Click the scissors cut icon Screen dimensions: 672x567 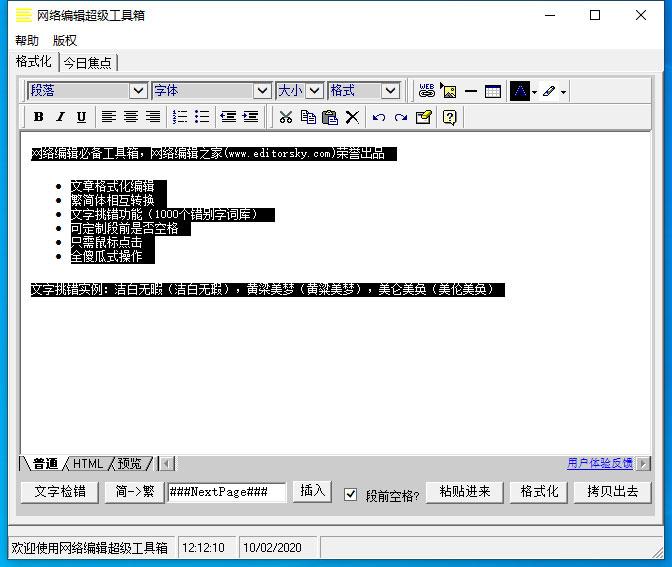(x=285, y=117)
